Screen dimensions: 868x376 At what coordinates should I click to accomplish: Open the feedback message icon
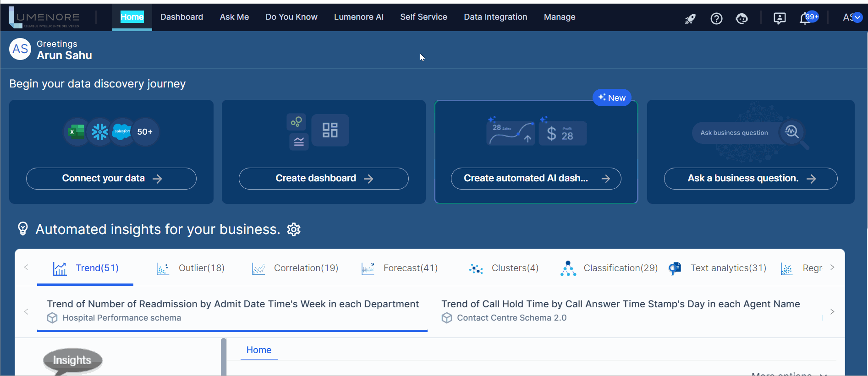click(x=779, y=18)
